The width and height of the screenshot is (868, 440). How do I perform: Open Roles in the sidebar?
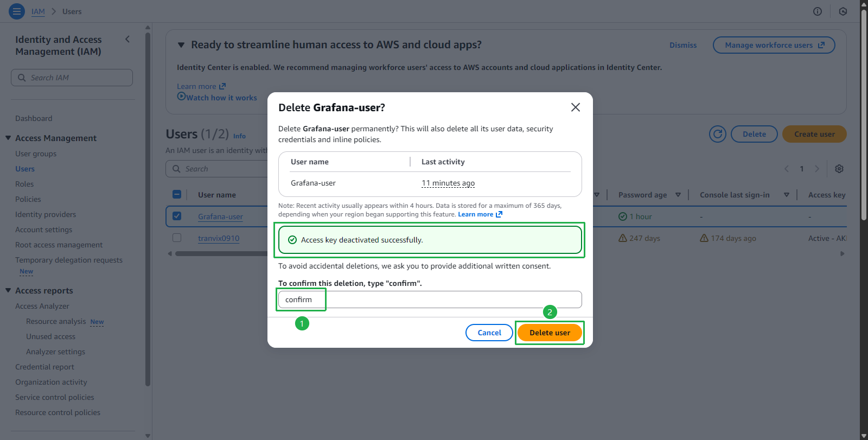point(24,184)
